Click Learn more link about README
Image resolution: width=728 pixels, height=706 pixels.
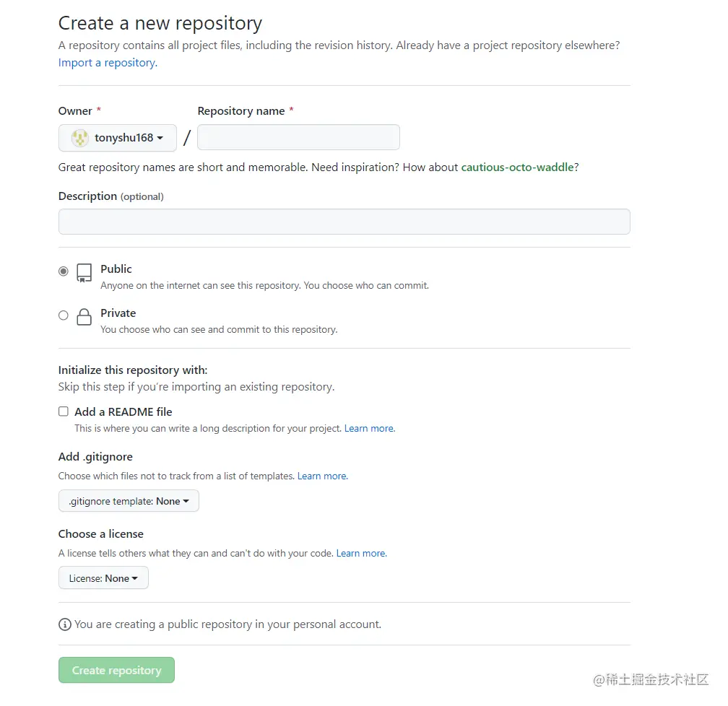[x=369, y=429]
